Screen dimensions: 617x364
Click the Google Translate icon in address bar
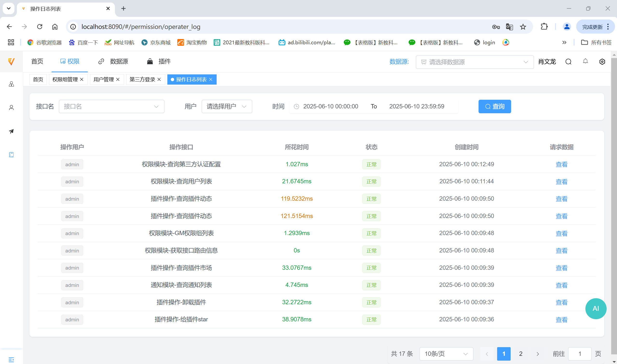pos(509,26)
